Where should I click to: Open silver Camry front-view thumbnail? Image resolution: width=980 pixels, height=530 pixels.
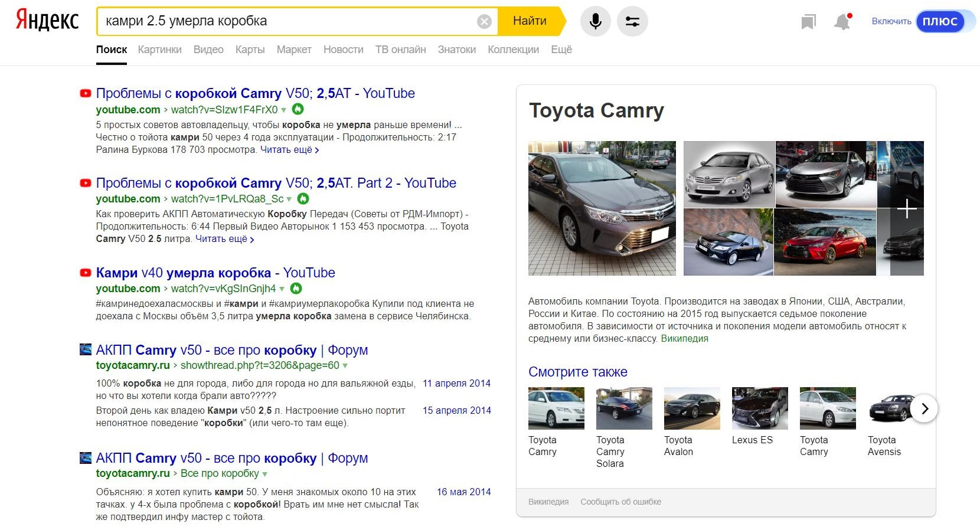click(729, 174)
